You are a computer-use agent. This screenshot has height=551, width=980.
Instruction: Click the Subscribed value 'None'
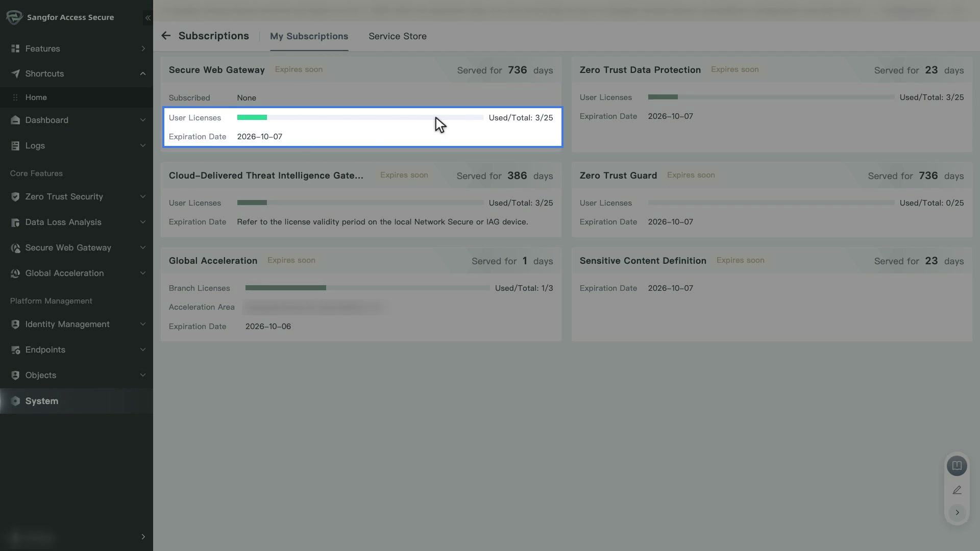coord(247,98)
